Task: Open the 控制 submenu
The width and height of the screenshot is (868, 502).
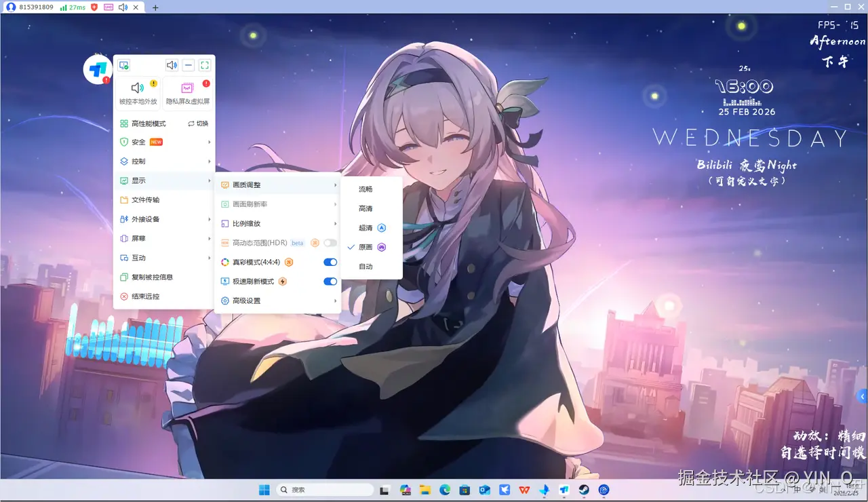Action: [x=138, y=161]
